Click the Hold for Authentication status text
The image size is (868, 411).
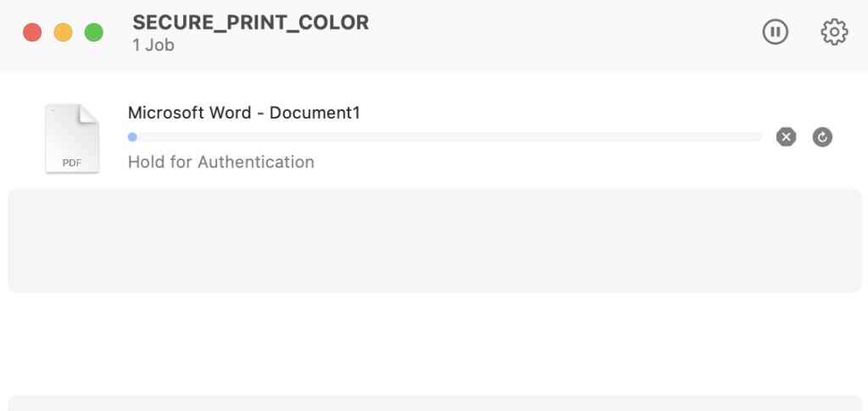coord(221,162)
